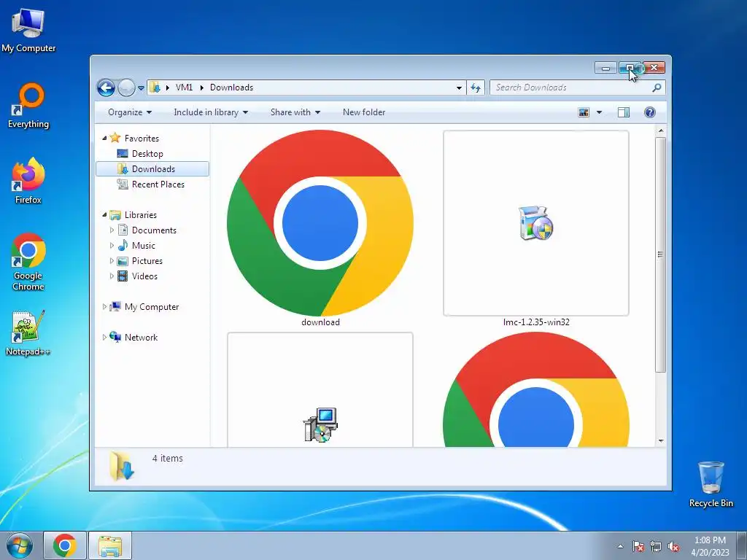Click the muted volume tray icon
The width and height of the screenshot is (747, 560).
pos(673,547)
